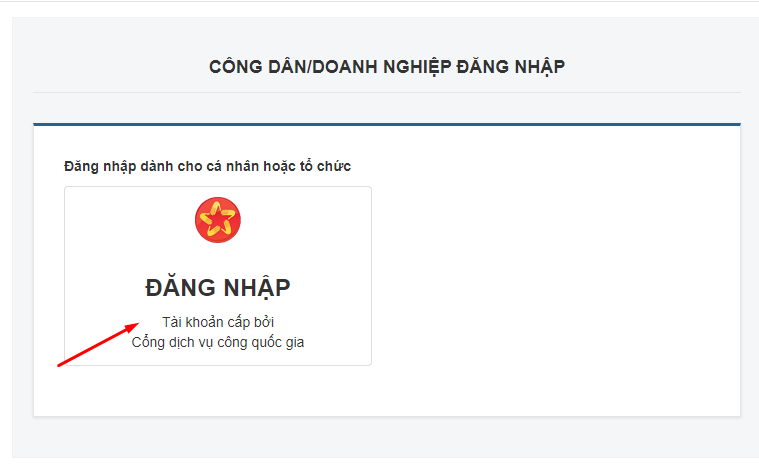This screenshot has width=759, height=465.
Task: Select 'Cổng dịch vụ công quốc gia' text
Action: [218, 343]
